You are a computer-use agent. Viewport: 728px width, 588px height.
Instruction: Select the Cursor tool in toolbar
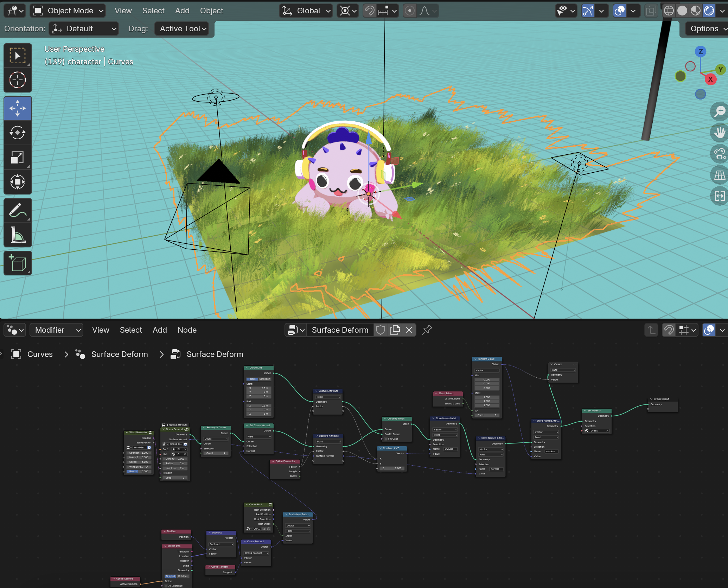[x=17, y=80]
